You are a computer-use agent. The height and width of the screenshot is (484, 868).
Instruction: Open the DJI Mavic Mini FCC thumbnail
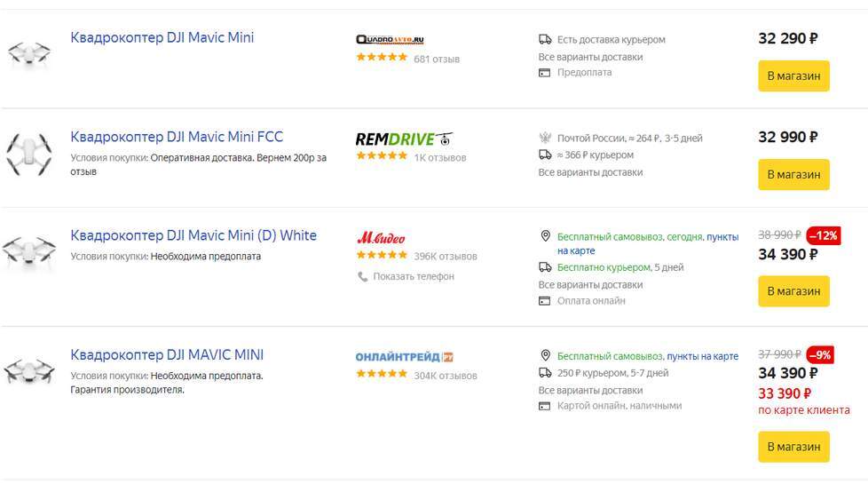click(29, 153)
